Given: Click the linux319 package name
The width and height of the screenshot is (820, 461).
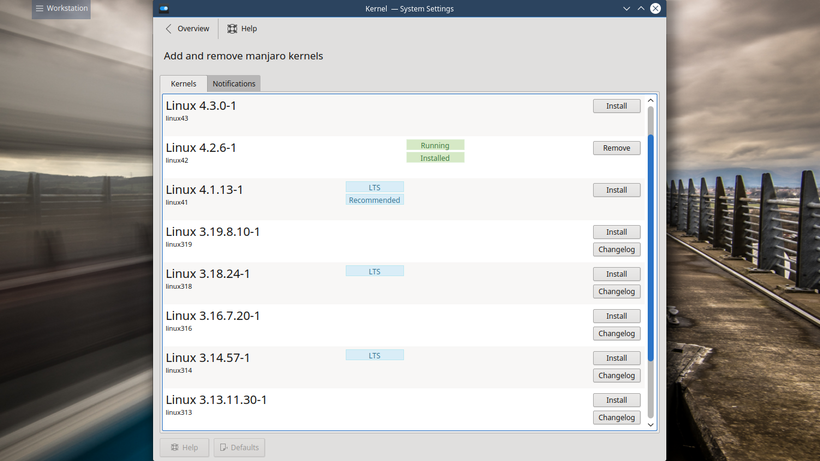Looking at the screenshot, I should click(x=179, y=245).
